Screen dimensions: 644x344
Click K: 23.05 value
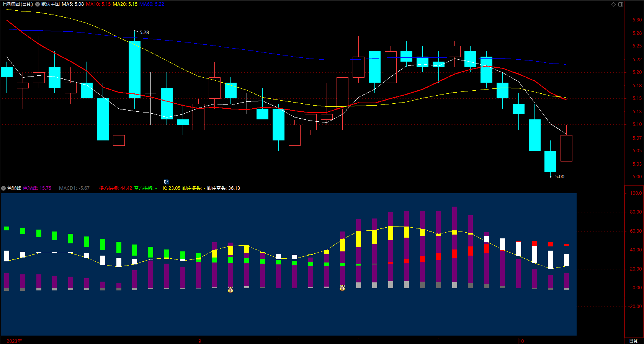[172, 188]
